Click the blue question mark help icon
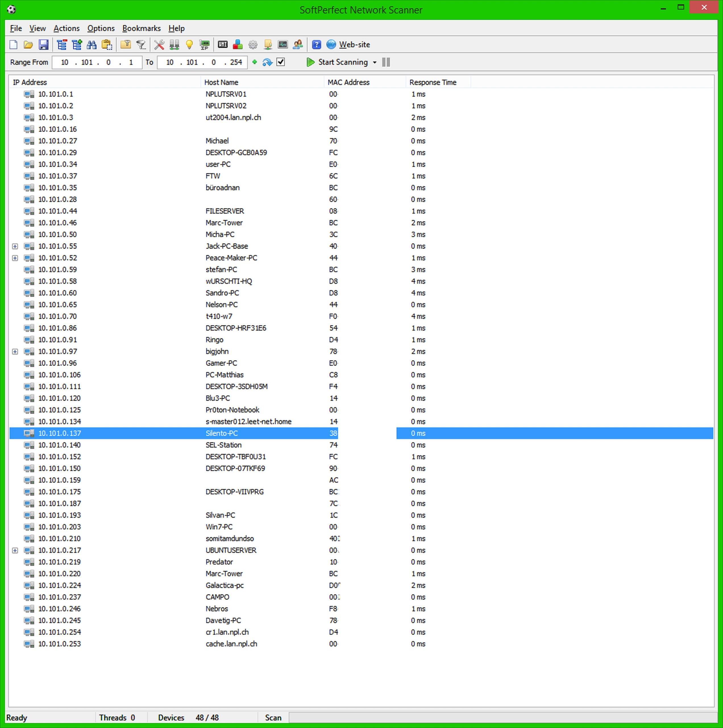Screen dimensions: 723x728 [x=316, y=45]
